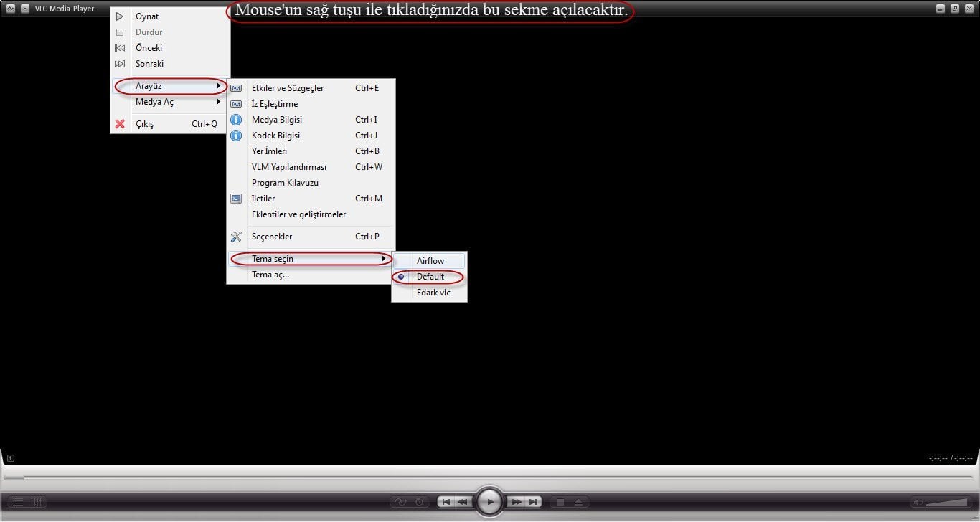The width and height of the screenshot is (980, 522).
Task: Maximize the VLC Media Player window
Action: (955, 9)
